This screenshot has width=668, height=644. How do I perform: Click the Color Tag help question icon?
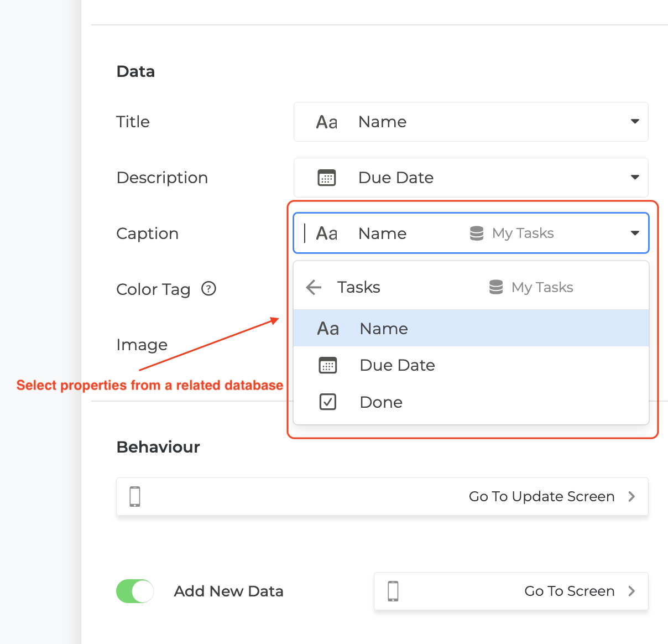click(x=208, y=289)
